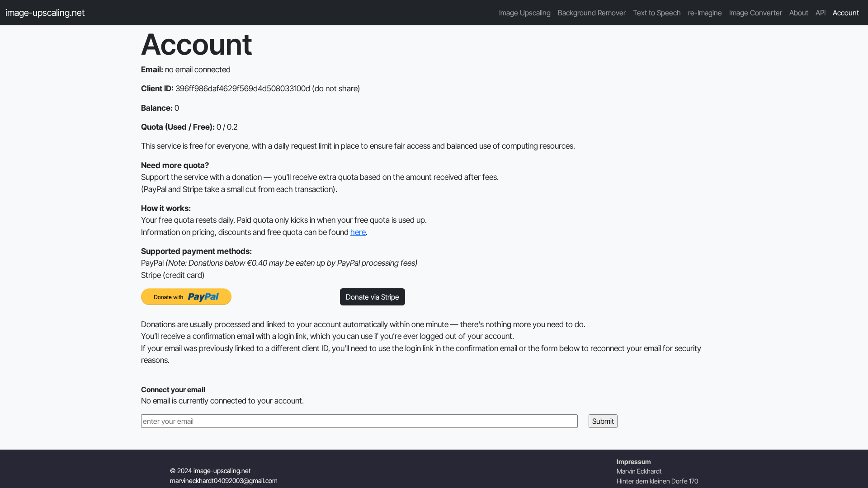This screenshot has width=868, height=488.
Task: Navigate to re-Imagine
Action: click(704, 13)
